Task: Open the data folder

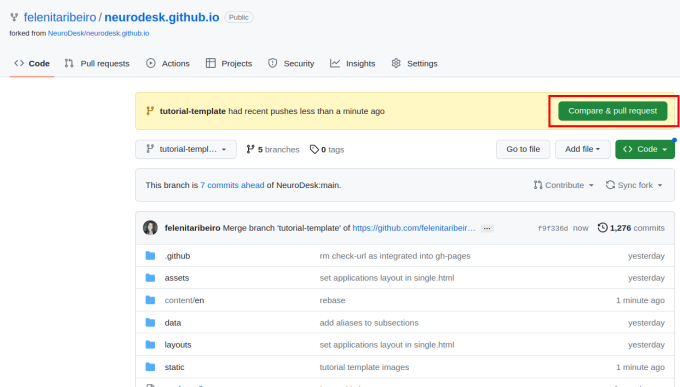Action: tap(173, 323)
